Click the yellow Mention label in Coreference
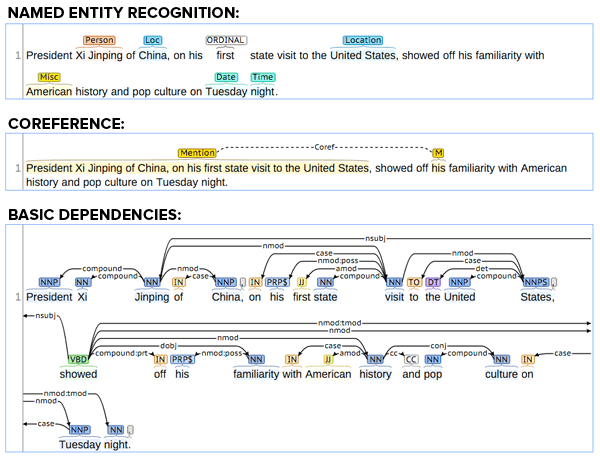Image resolution: width=600 pixels, height=457 pixels. (197, 153)
